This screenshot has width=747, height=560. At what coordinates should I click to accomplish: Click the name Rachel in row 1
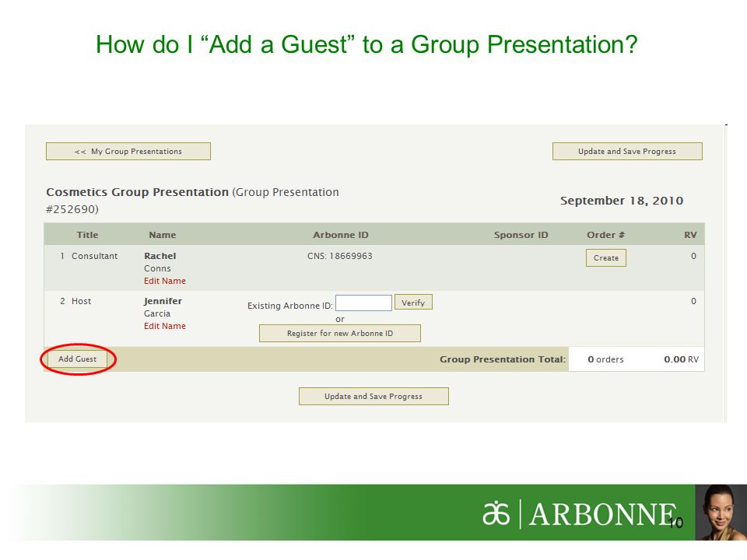(160, 256)
